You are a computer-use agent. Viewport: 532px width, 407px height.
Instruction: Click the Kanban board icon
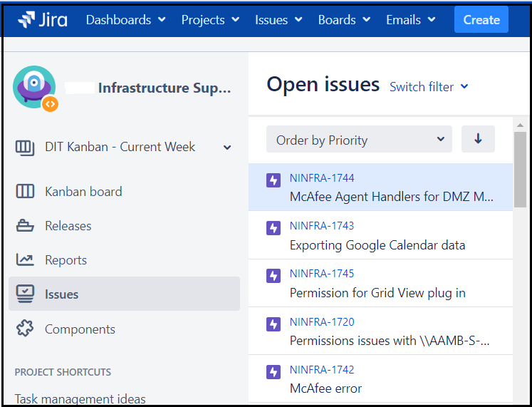pos(25,192)
